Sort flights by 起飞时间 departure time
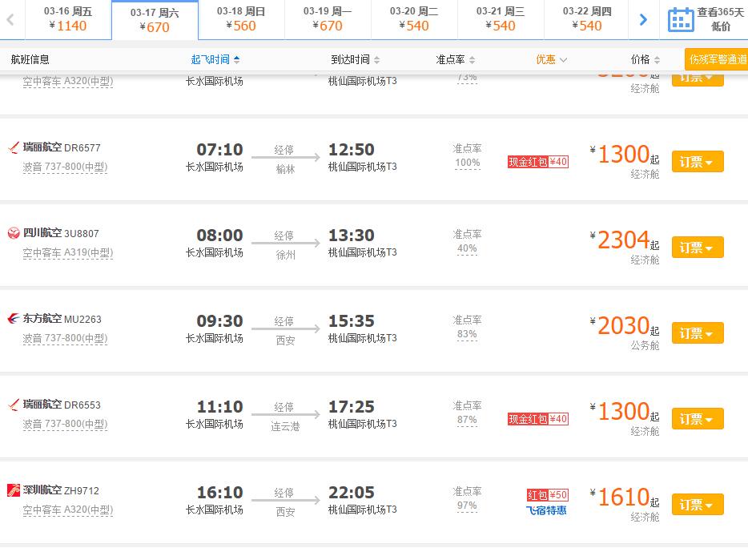 coord(215,59)
